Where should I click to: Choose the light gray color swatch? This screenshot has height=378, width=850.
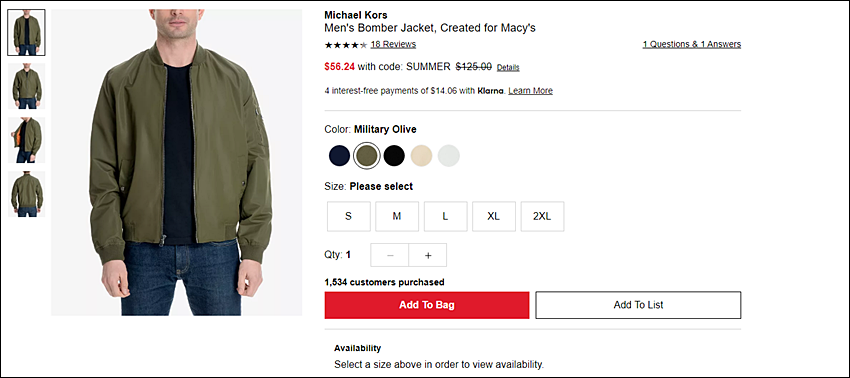(449, 156)
